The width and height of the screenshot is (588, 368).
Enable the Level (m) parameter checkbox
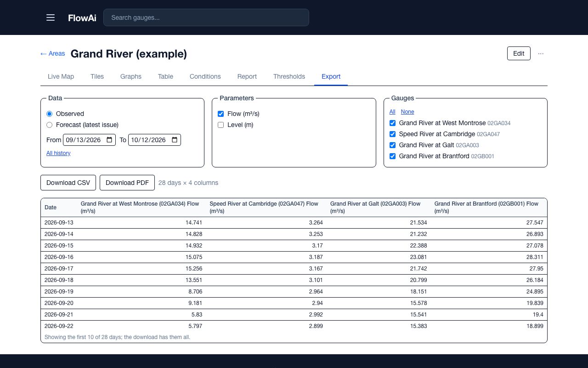tap(221, 125)
